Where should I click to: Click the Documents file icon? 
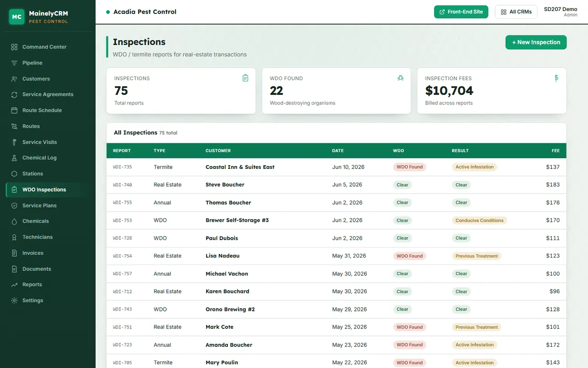14,269
